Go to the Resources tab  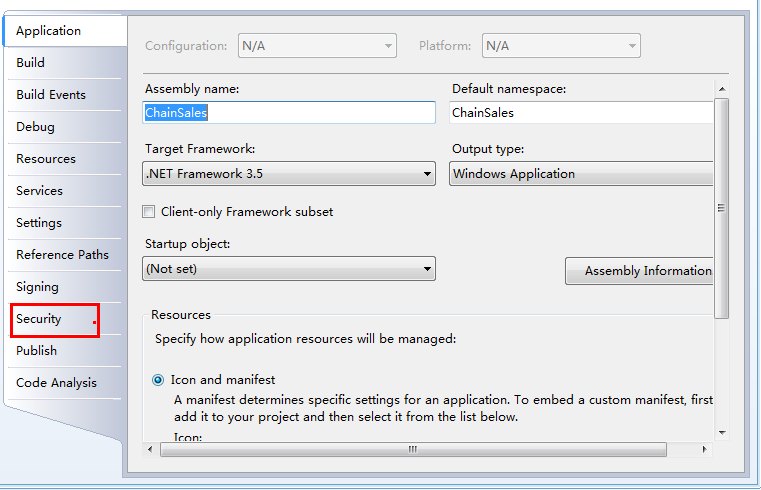point(46,159)
